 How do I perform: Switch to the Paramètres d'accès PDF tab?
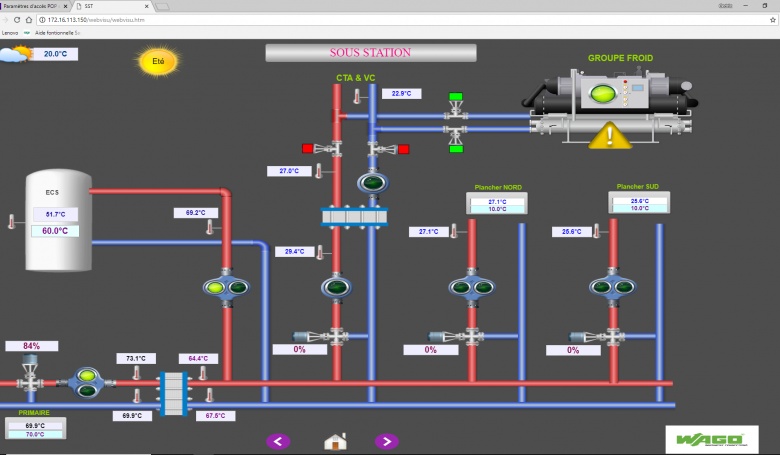coord(35,6)
